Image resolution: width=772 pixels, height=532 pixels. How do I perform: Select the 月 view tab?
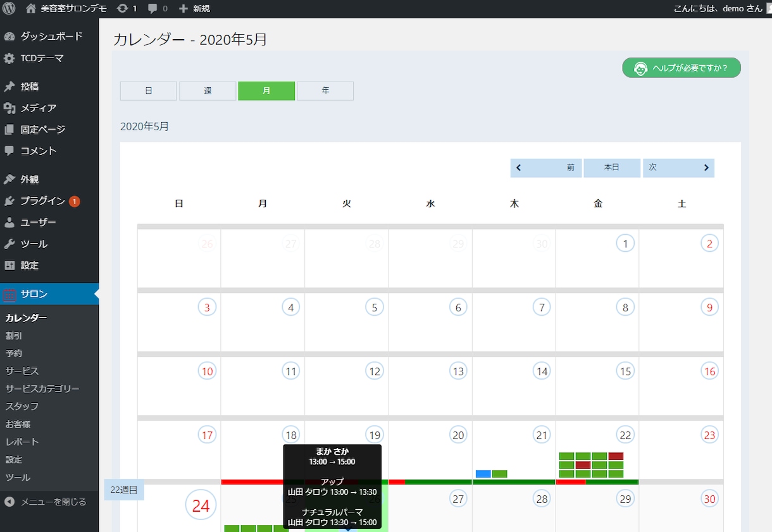click(266, 91)
